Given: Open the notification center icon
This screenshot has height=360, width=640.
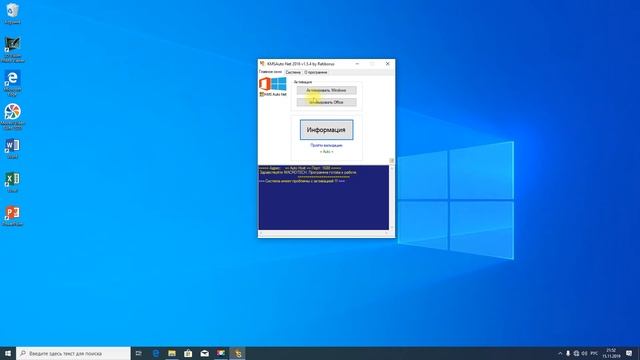Looking at the screenshot, I should click(629, 353).
